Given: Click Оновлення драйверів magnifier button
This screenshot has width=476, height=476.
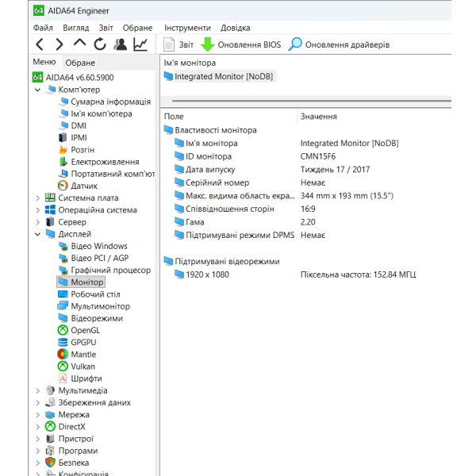Looking at the screenshot, I should point(339,44).
